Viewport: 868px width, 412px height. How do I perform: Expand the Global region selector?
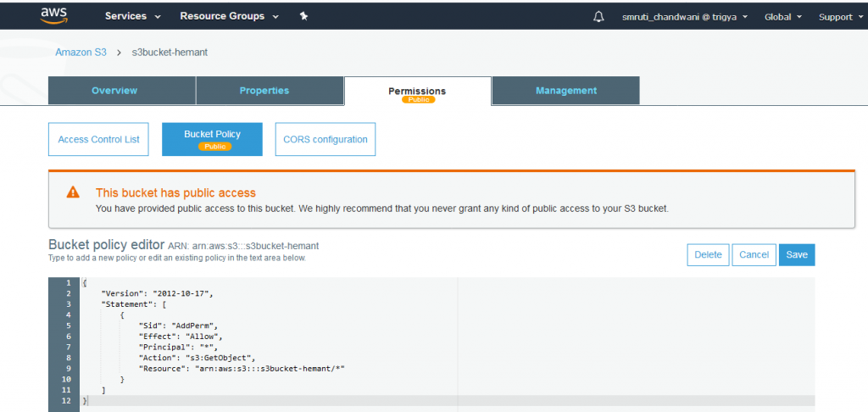[782, 17]
